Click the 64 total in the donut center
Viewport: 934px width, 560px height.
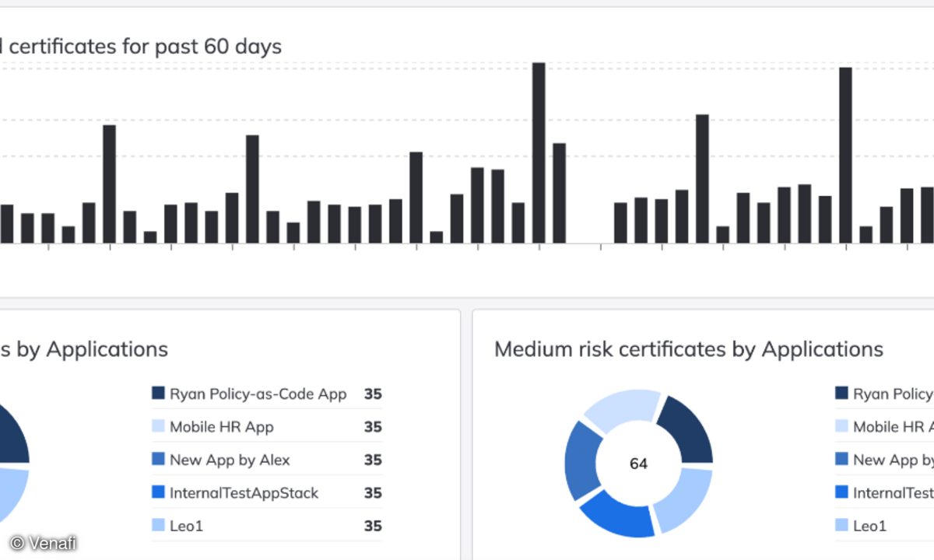[638, 464]
